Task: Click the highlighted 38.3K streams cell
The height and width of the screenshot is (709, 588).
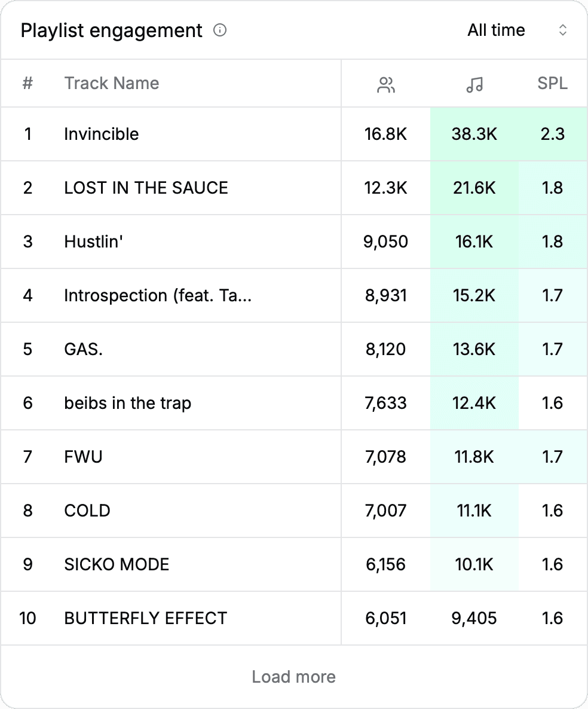Action: click(474, 134)
